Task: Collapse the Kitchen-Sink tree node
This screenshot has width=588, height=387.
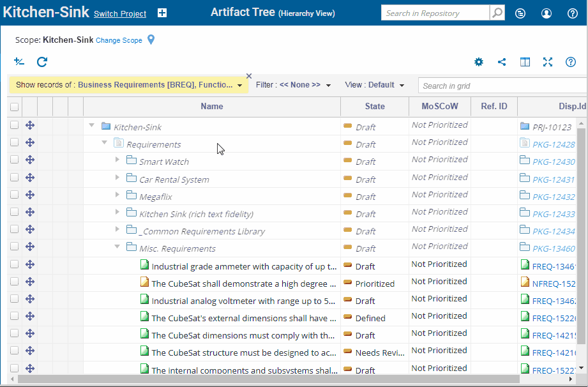Action: pyautogui.click(x=91, y=125)
